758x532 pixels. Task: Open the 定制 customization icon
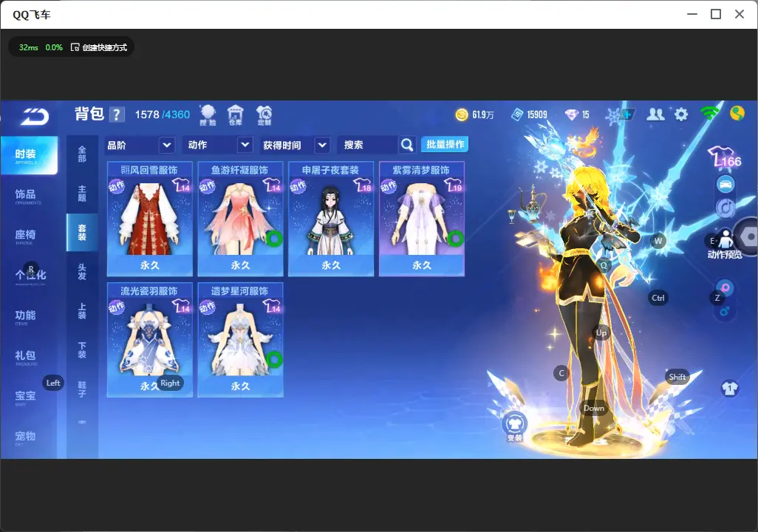tap(264, 115)
